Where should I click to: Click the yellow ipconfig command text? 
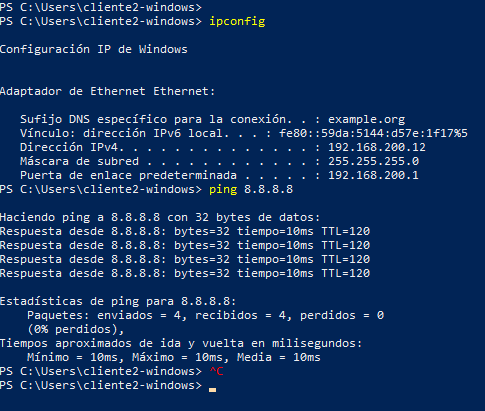click(237, 22)
